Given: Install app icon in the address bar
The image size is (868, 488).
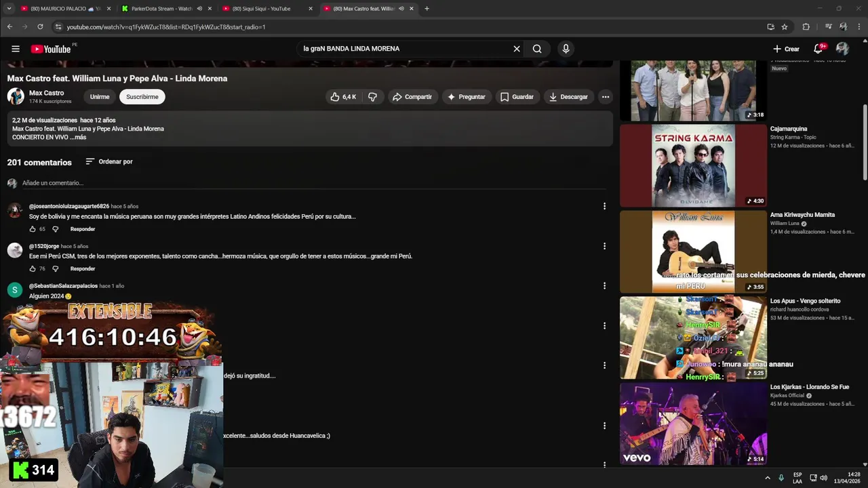Looking at the screenshot, I should tap(770, 27).
